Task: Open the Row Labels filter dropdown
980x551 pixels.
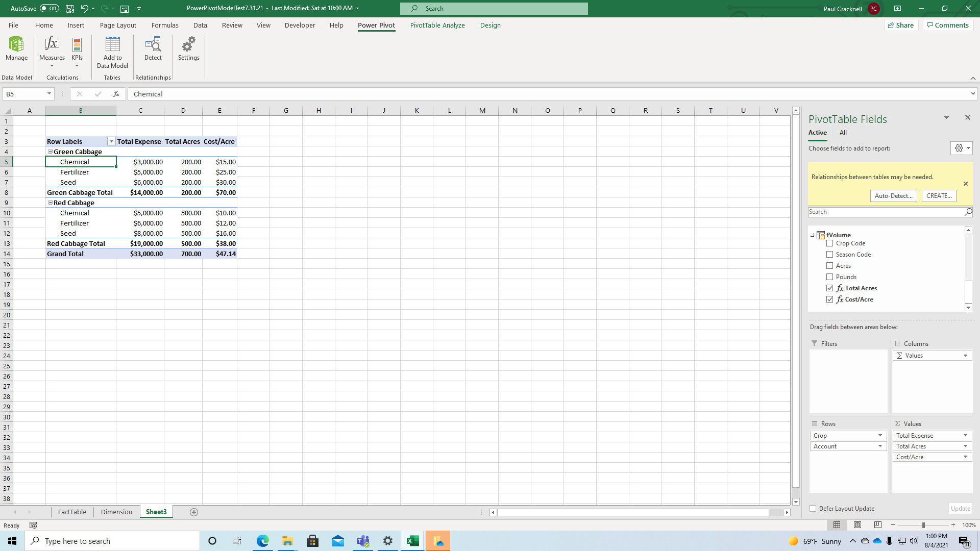Action: 111,141
